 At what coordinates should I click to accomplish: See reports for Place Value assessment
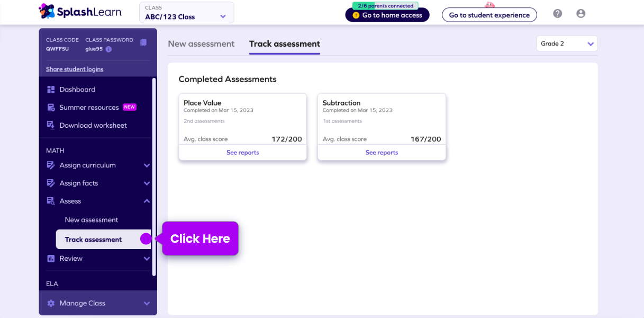point(242,153)
